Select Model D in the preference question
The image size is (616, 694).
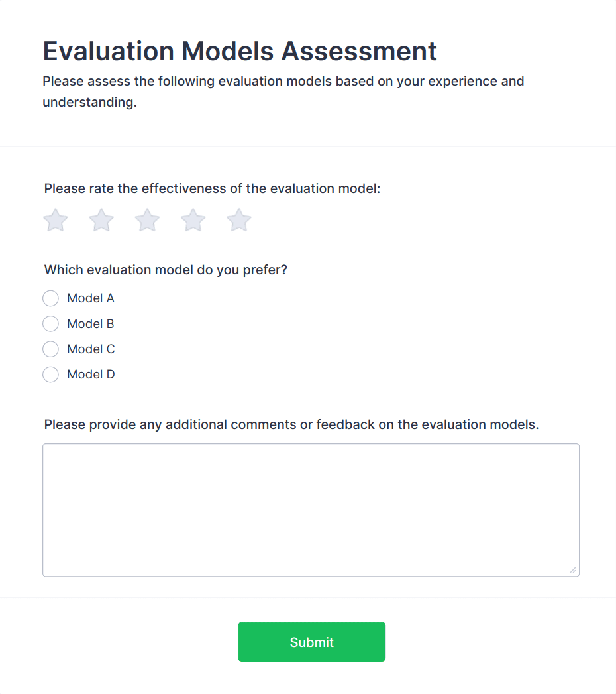50,374
